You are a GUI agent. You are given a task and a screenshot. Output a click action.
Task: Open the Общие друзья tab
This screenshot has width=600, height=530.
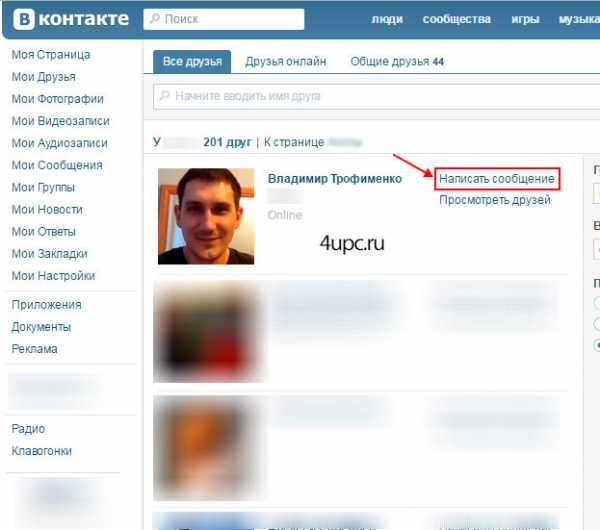[x=397, y=62]
